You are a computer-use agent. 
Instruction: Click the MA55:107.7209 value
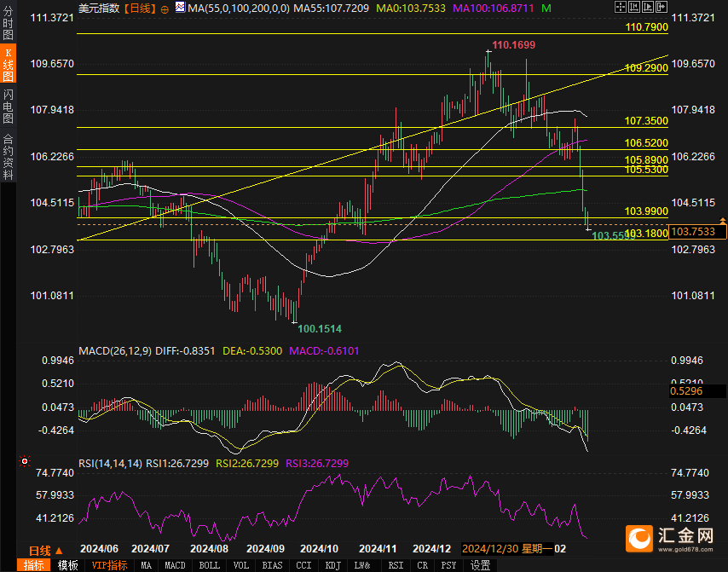pos(332,9)
